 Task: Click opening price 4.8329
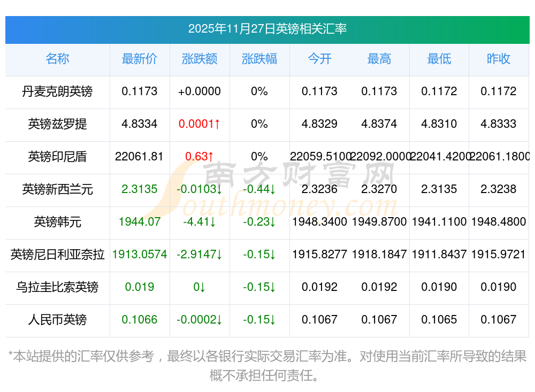(x=319, y=124)
